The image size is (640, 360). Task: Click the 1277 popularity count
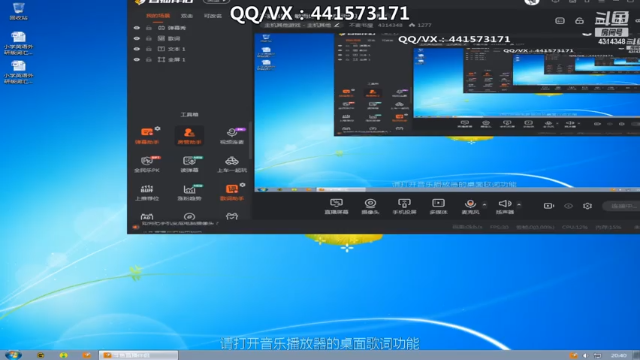424,25
